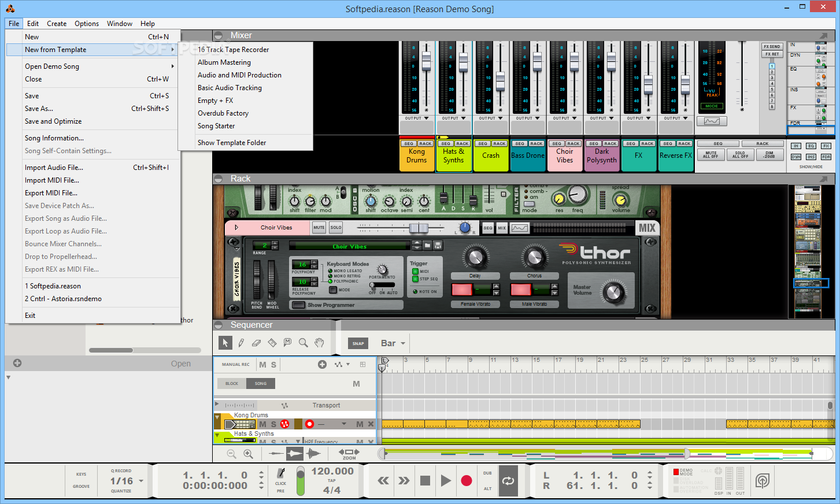Click the Propellerhead shop icon in transport
Screen dimensions: 840x504
tap(762, 480)
